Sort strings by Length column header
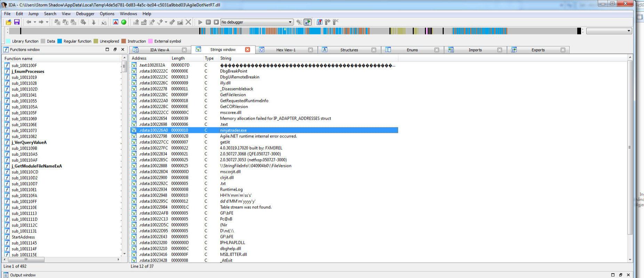 click(x=178, y=58)
